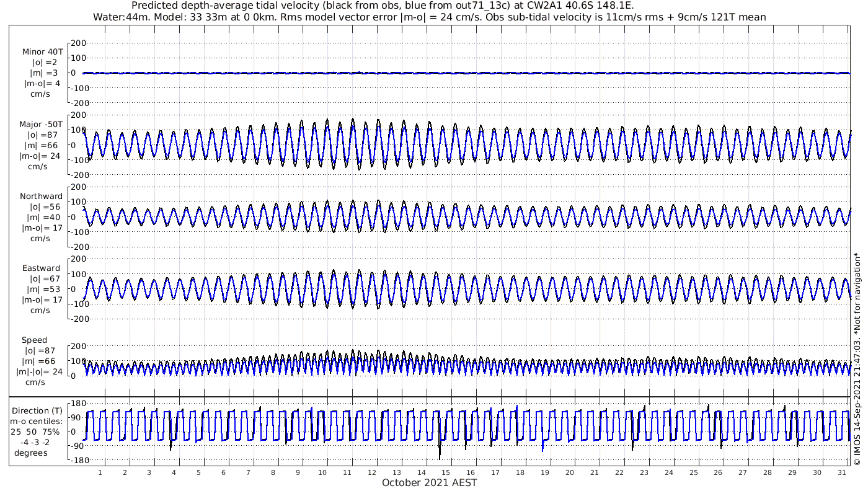
Task: Click the date tick label '11'
Action: point(347,472)
